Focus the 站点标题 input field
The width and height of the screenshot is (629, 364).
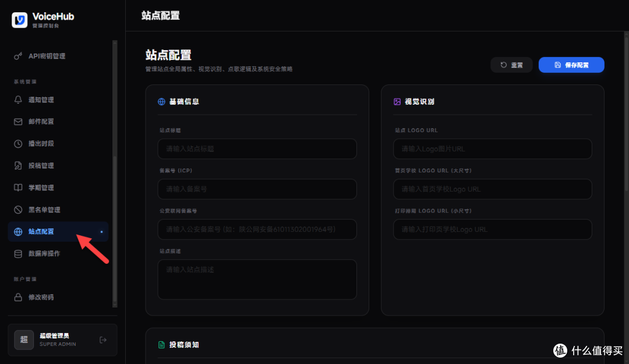(257, 149)
